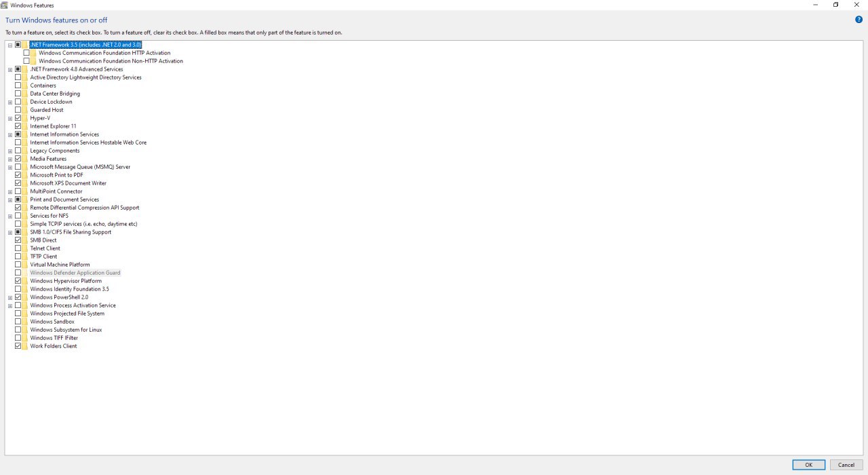
Task: Select ".NET Framework 3.5 (includes .NET 2.0 and 3.0)" label
Action: point(85,45)
